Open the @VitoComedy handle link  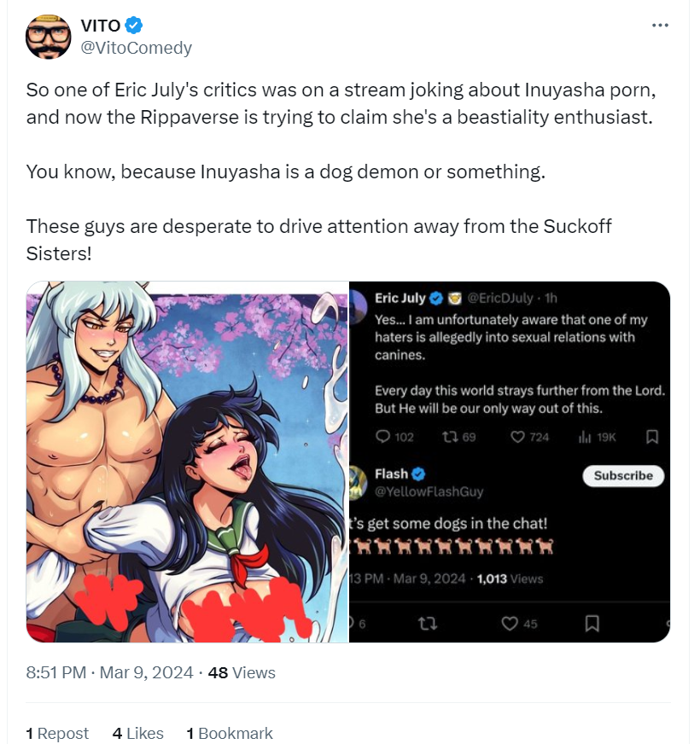pos(137,48)
